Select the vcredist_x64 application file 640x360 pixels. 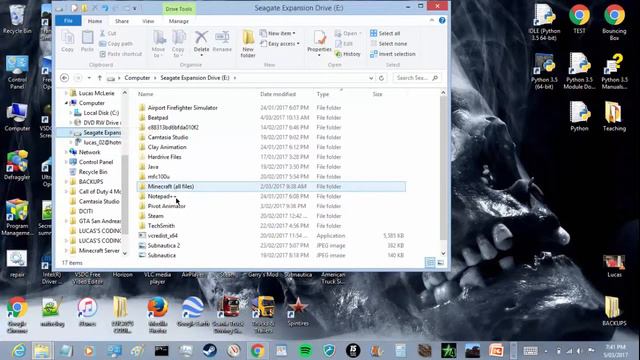[162, 236]
